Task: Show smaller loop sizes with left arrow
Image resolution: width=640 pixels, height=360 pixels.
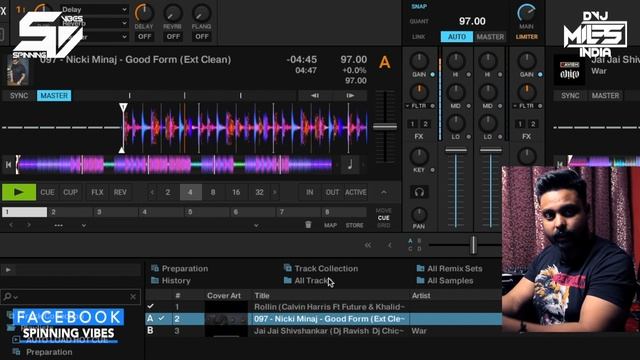Action: coord(152,192)
